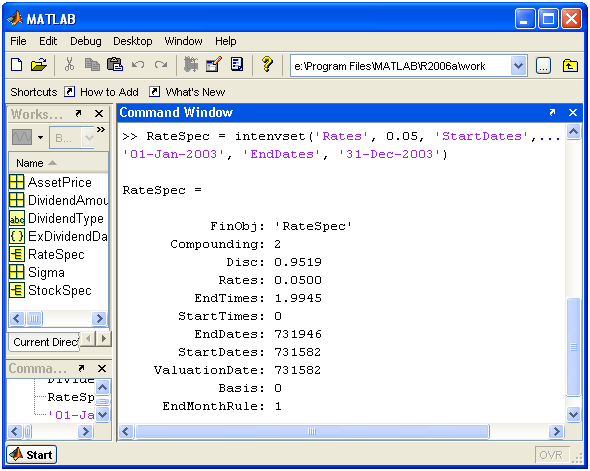
Task: Click Command History scroll up arrow
Action: point(103,387)
